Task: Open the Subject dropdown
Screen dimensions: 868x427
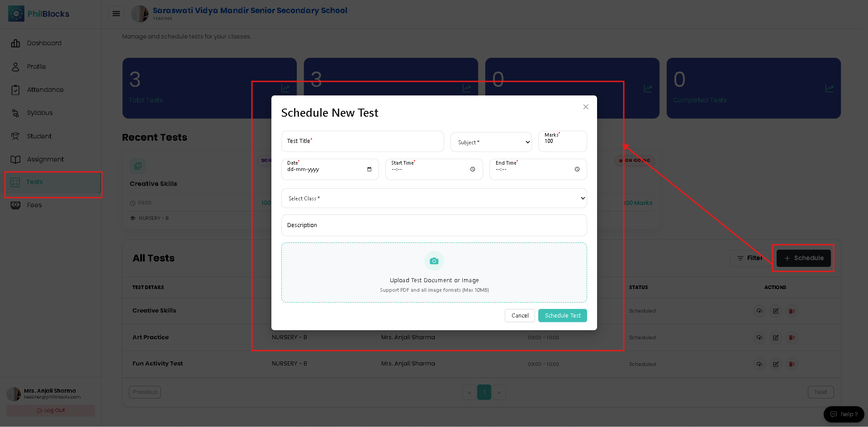Action: [491, 142]
